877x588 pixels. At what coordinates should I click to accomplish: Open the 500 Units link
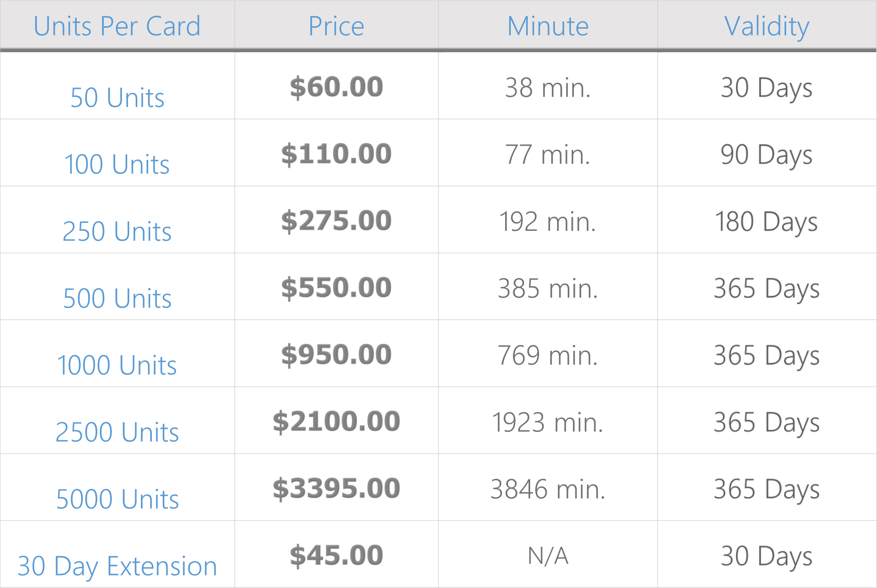coord(117,299)
